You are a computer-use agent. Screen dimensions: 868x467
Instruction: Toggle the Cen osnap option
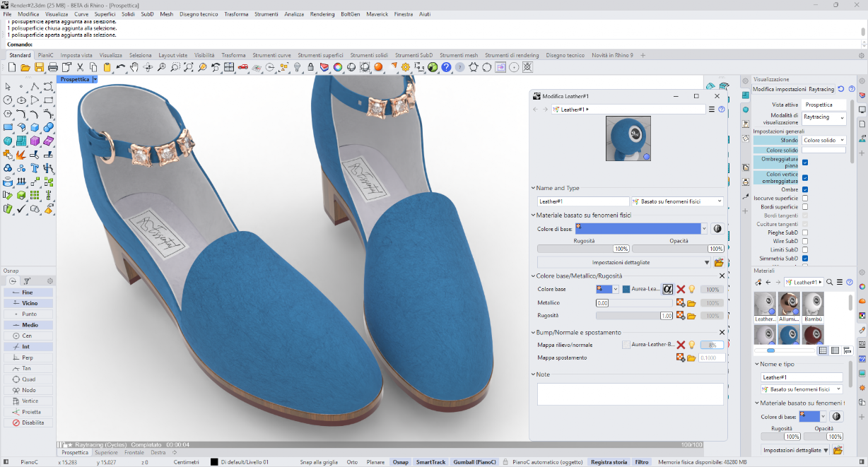[28, 336]
